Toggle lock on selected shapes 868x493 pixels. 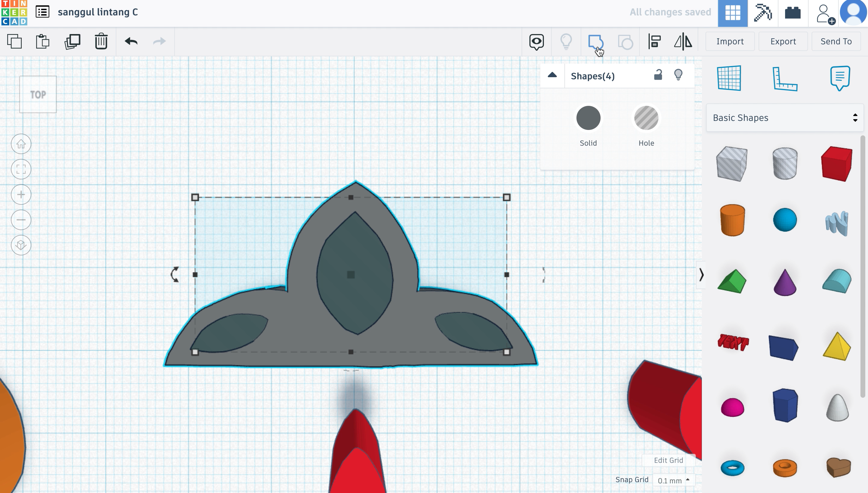658,74
